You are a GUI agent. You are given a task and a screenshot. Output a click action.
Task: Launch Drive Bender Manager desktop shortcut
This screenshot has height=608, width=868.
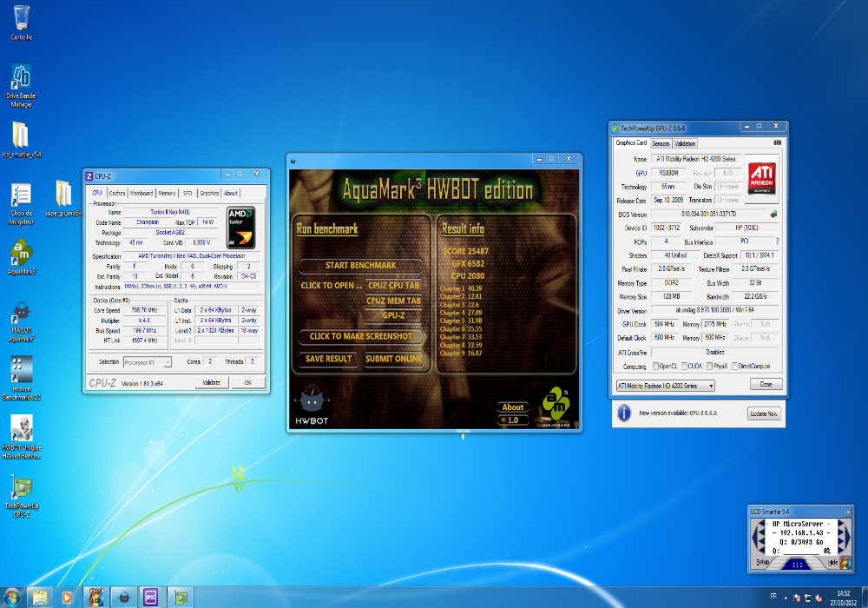point(21,86)
